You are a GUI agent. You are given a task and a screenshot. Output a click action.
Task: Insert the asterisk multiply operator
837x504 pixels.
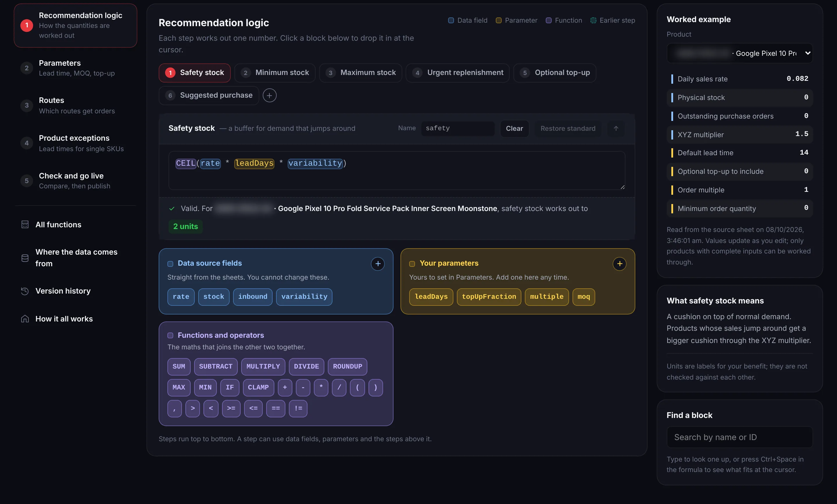tap(321, 387)
